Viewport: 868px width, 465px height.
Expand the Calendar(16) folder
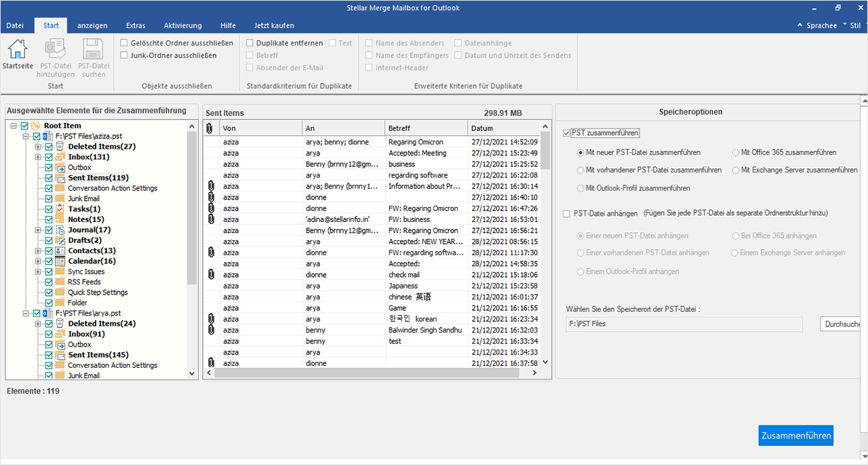[x=38, y=261]
